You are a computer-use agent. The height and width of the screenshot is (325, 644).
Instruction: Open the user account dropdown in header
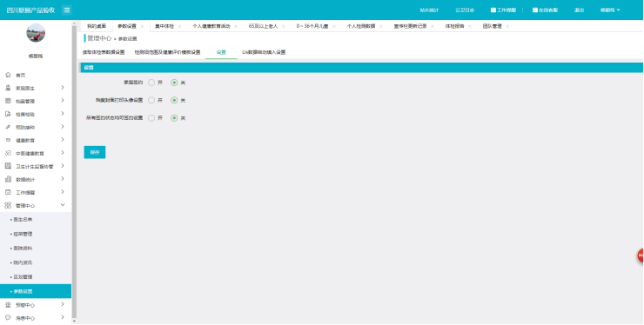tap(610, 10)
